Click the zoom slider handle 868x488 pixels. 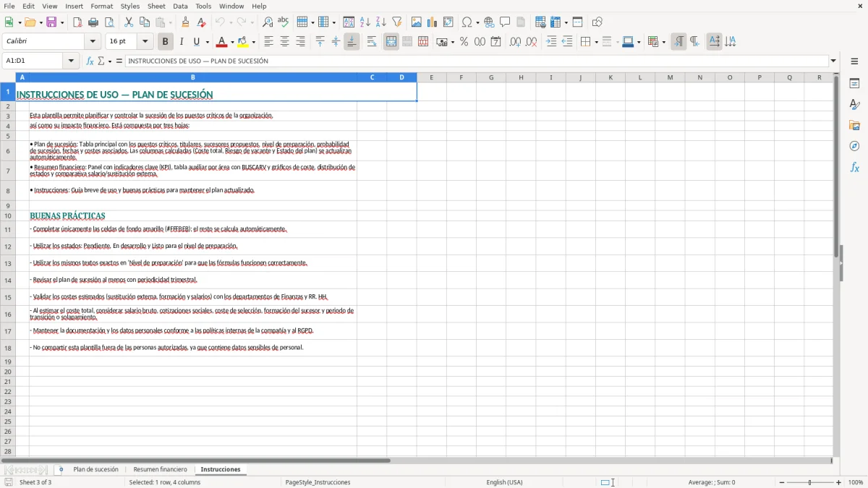pyautogui.click(x=809, y=482)
